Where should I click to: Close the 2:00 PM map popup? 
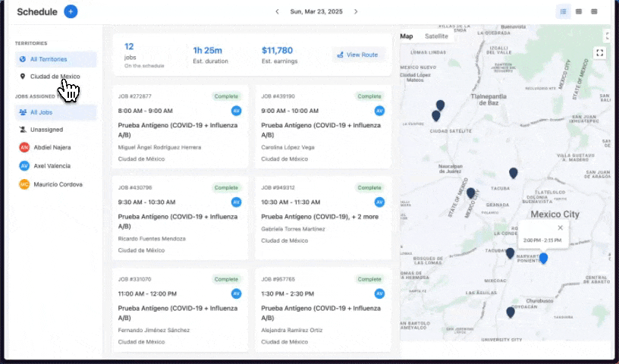[561, 227]
